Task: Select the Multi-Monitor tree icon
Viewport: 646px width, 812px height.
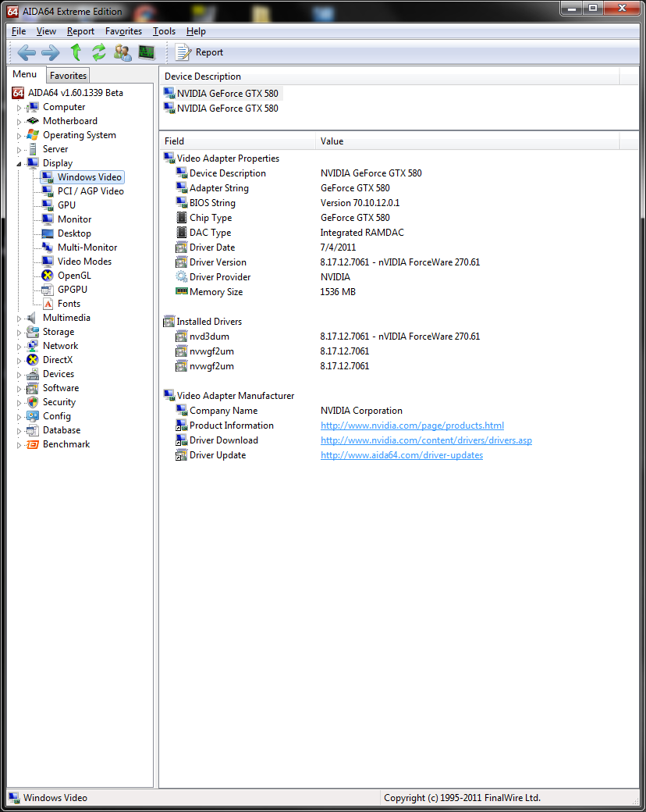Action: [48, 247]
